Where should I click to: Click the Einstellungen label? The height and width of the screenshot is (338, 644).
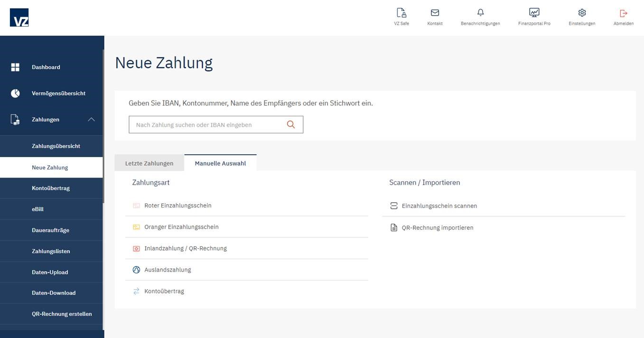tap(582, 23)
